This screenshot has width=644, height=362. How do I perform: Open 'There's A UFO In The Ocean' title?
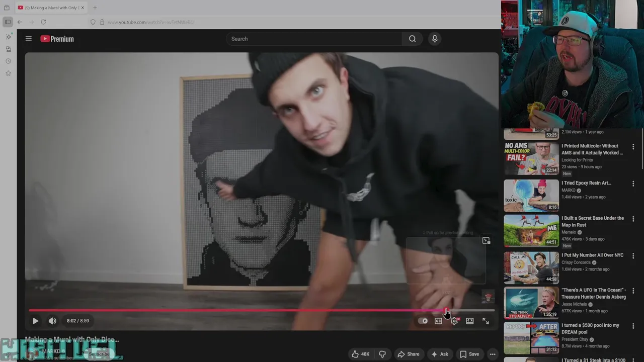click(594, 293)
